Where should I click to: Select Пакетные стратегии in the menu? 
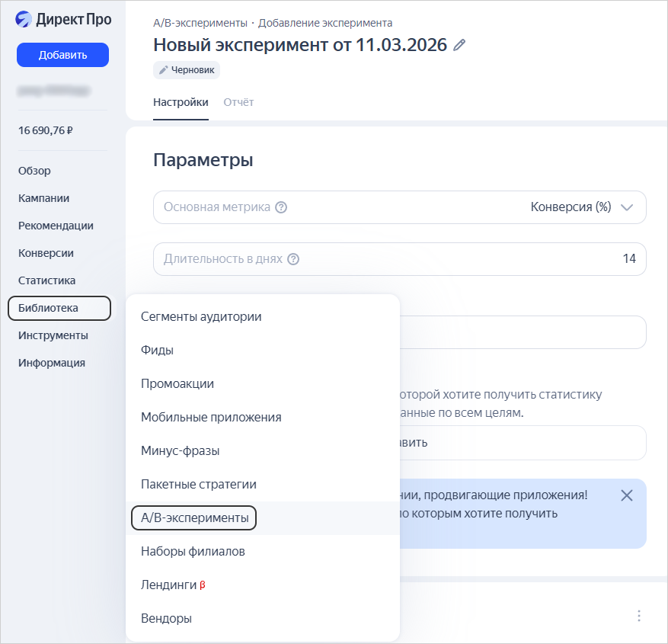(x=198, y=484)
